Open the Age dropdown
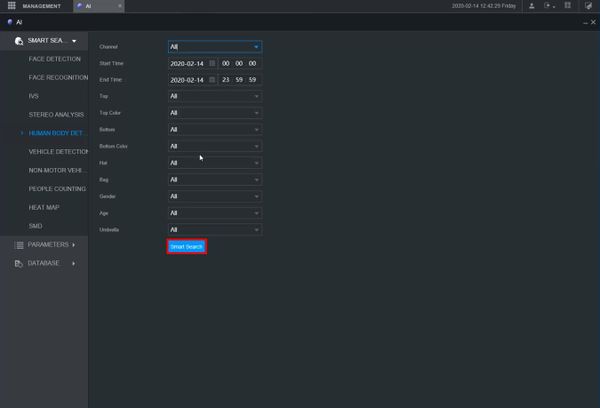Image resolution: width=600 pixels, height=408 pixels. (x=215, y=213)
